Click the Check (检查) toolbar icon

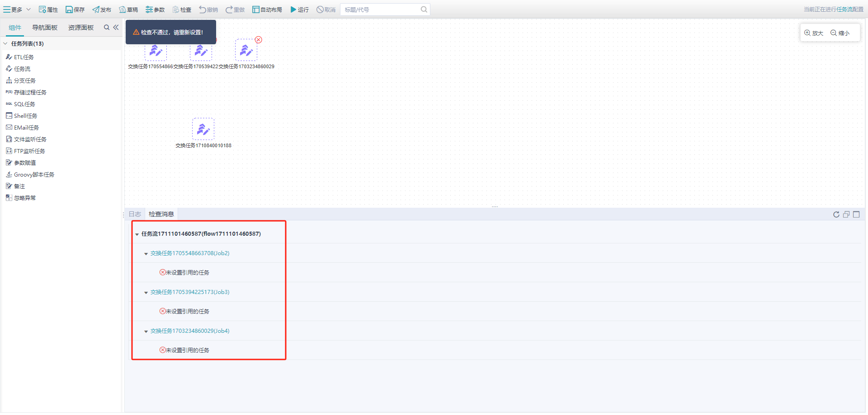182,9
